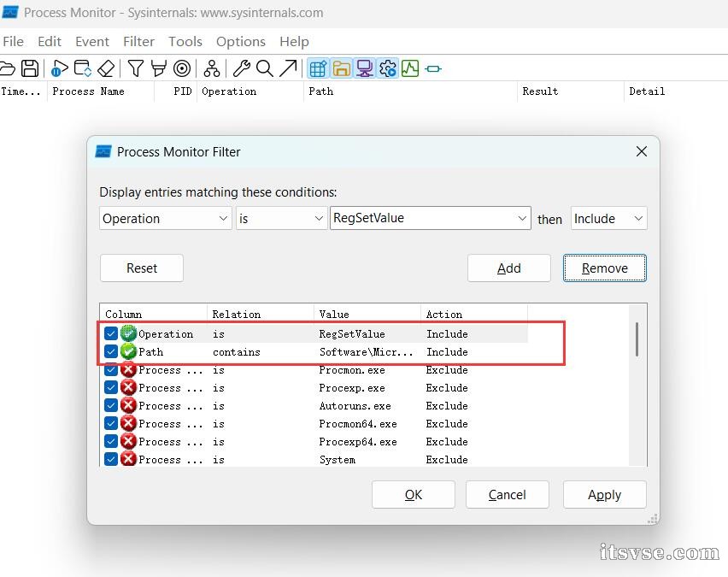The width and height of the screenshot is (728, 577).
Task: Toggle the Autoscroll toolbar icon
Action: tap(83, 68)
